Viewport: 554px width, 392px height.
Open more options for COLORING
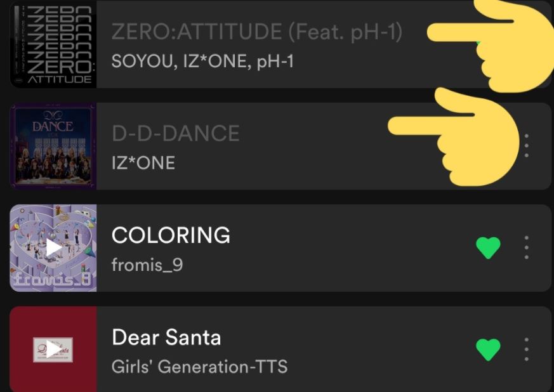pos(527,247)
